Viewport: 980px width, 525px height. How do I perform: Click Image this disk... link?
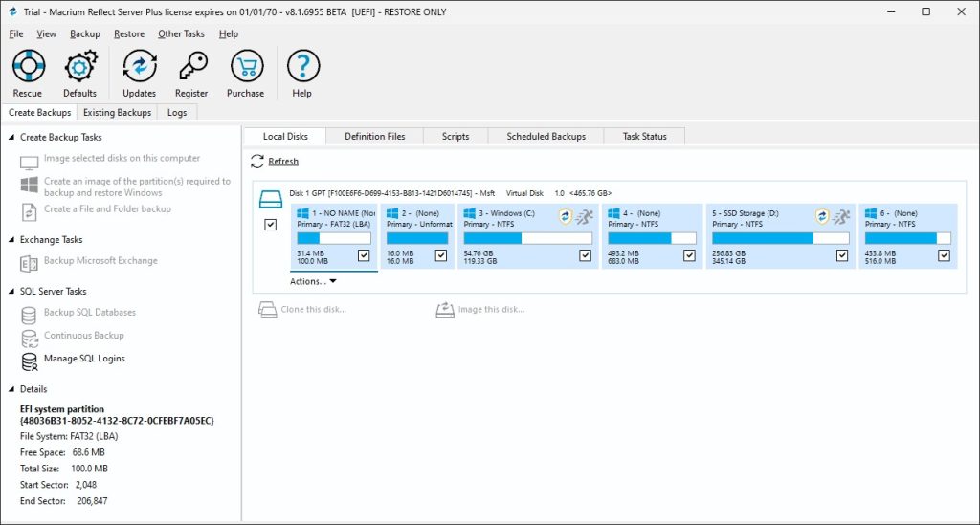click(491, 310)
